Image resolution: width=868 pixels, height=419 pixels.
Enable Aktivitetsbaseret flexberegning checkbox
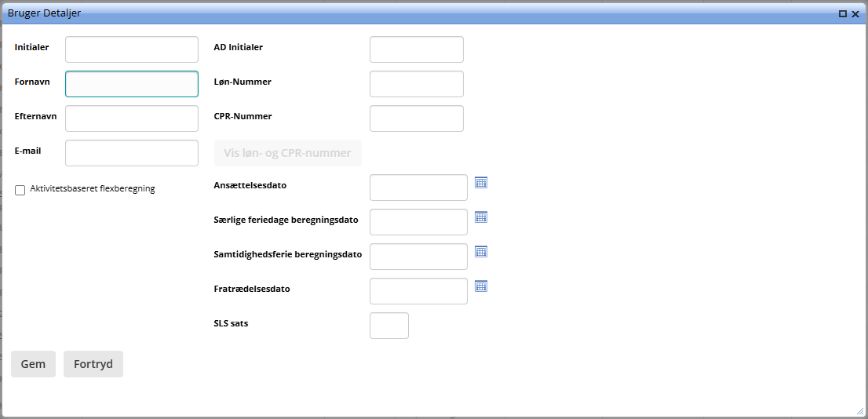click(20, 190)
